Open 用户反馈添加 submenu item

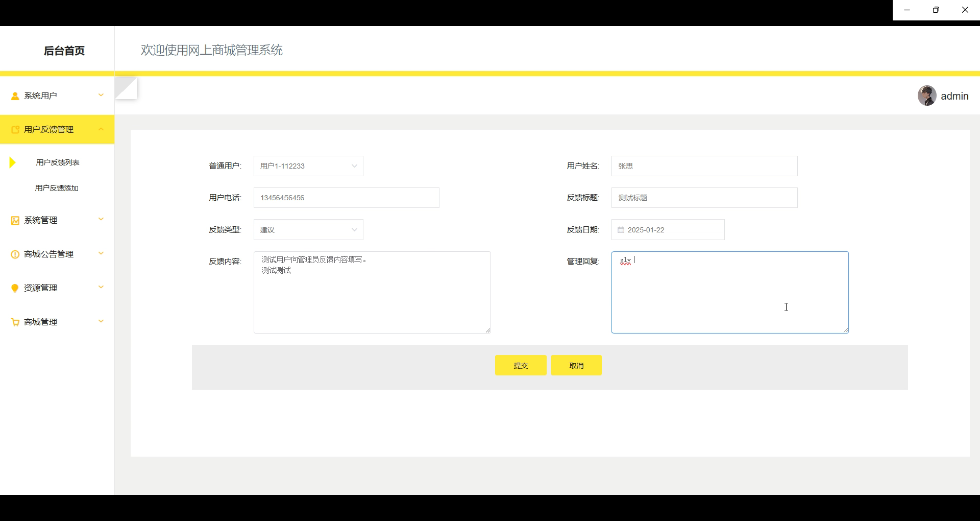[57, 188]
